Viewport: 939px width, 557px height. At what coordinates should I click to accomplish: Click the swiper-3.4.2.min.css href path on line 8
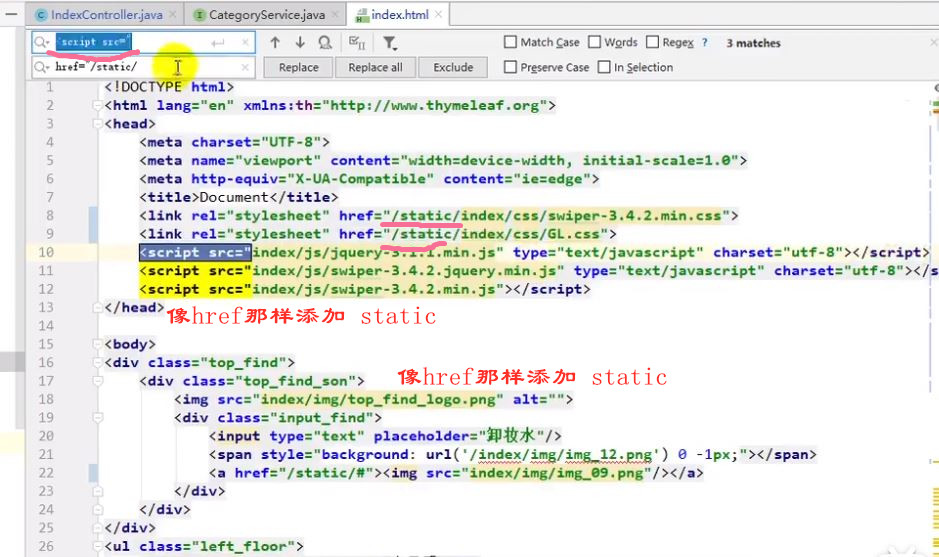[556, 216]
